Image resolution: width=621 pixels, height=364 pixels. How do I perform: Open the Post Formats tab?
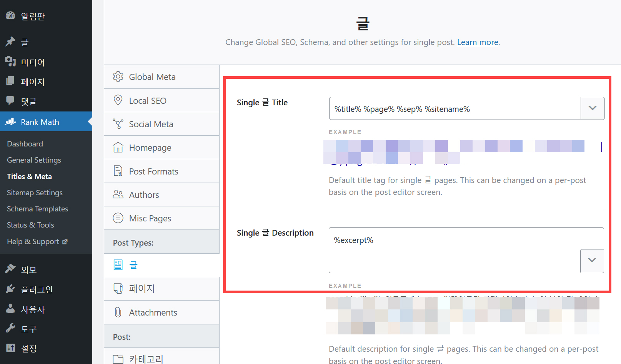(x=161, y=171)
